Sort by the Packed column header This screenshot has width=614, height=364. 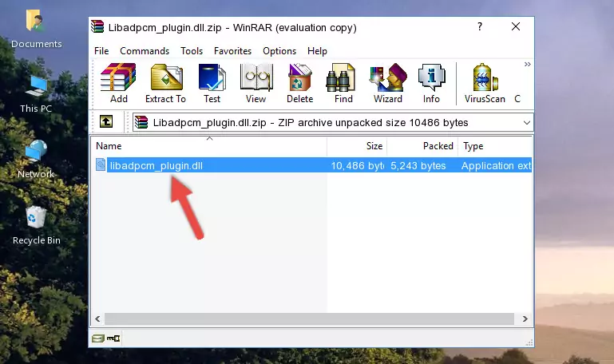coord(422,146)
